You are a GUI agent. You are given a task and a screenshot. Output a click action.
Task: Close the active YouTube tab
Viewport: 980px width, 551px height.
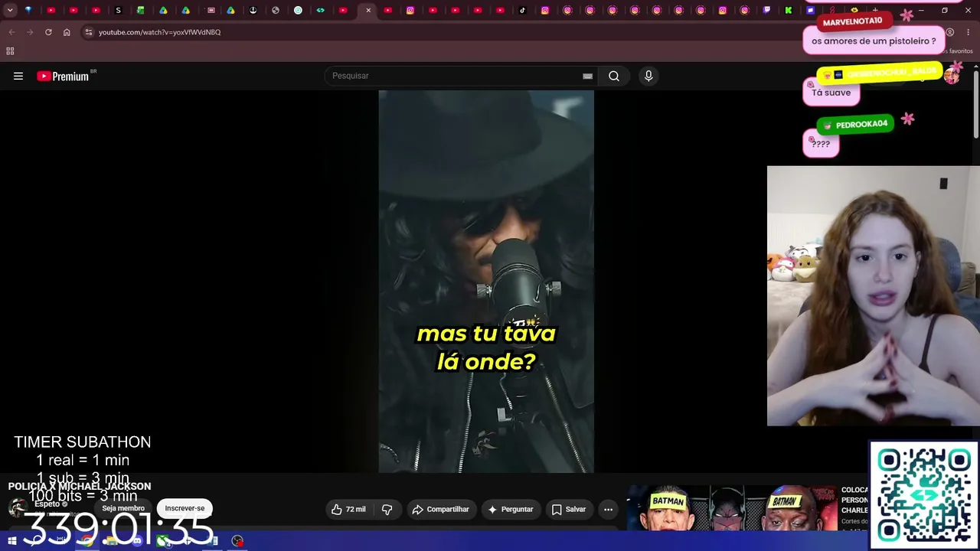coord(368,11)
